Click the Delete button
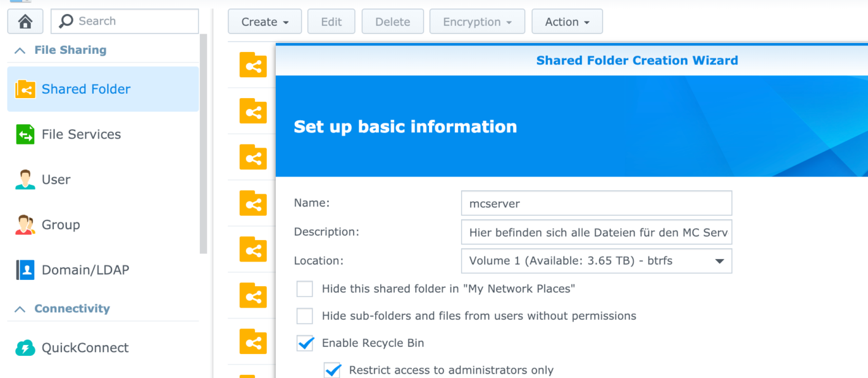 point(392,21)
